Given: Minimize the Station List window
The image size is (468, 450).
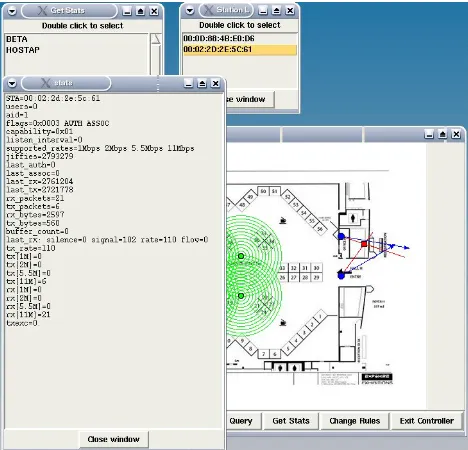Looking at the screenshot, I should point(263,11).
